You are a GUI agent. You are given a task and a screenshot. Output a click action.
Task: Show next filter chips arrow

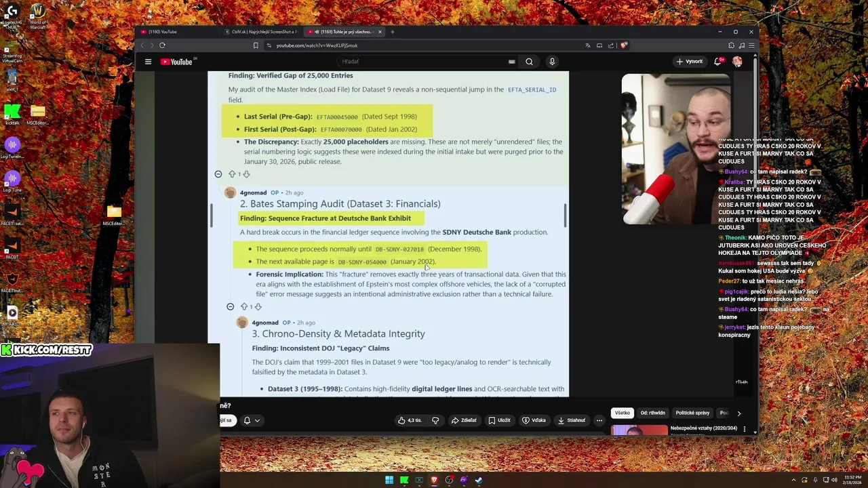[x=738, y=413]
